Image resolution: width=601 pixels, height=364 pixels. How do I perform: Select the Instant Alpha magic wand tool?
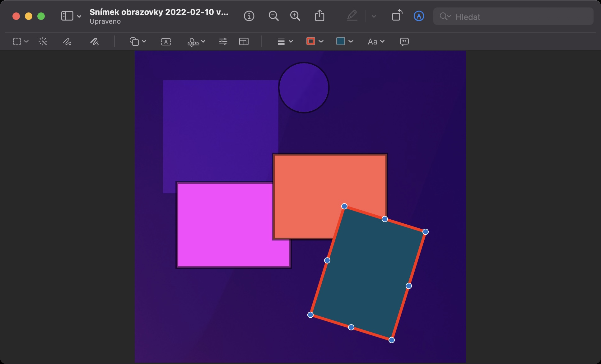pyautogui.click(x=43, y=41)
